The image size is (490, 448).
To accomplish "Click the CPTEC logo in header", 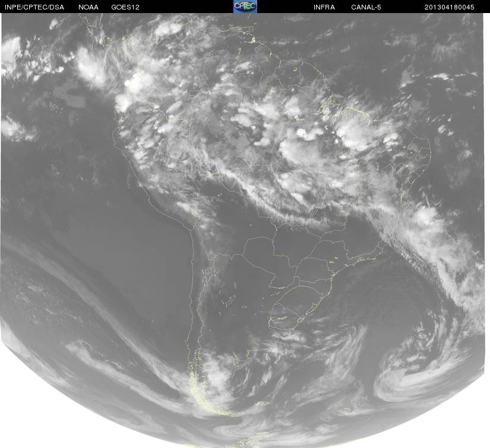I will [245, 7].
